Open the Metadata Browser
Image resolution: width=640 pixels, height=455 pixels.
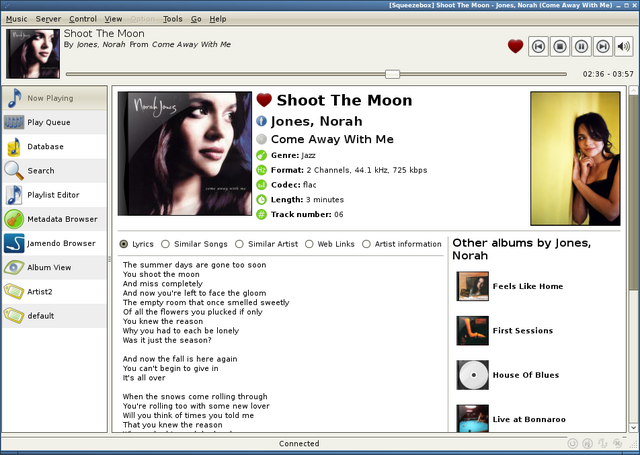54,219
